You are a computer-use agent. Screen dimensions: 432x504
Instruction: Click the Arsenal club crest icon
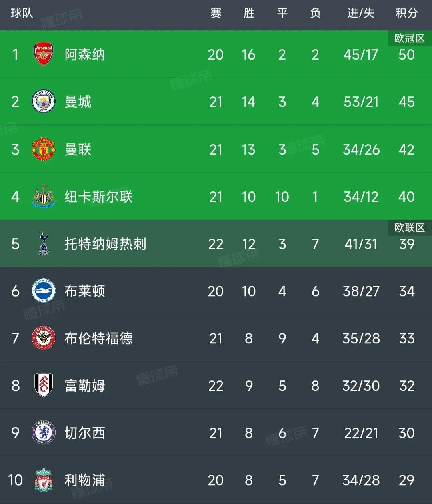44,54
